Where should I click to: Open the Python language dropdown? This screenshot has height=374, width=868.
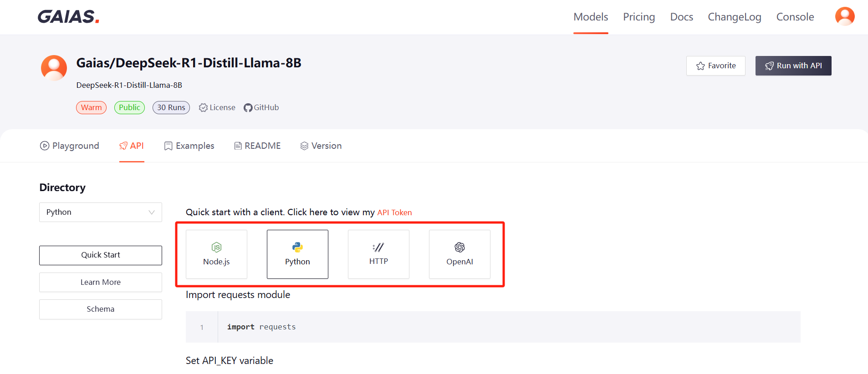pos(100,212)
